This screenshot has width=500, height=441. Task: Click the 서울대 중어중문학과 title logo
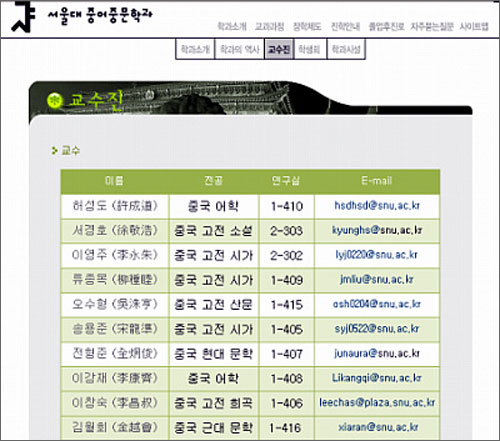pyautogui.click(x=100, y=16)
